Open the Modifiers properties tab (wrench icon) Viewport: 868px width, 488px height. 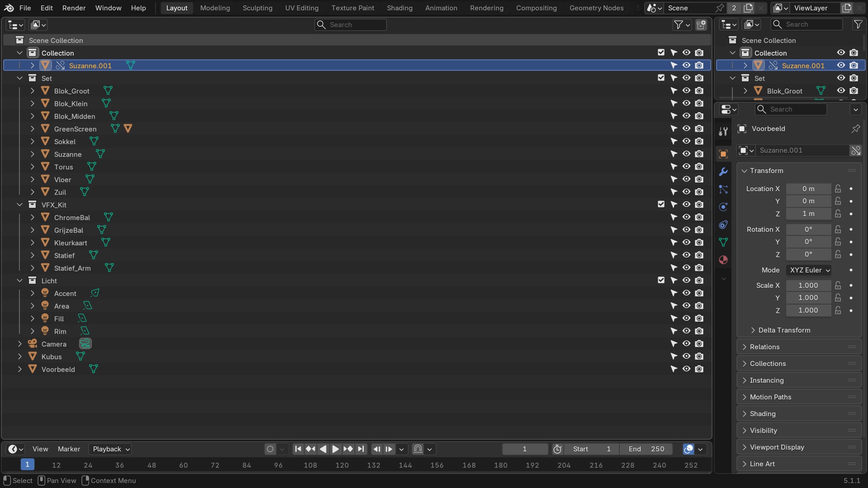point(723,172)
